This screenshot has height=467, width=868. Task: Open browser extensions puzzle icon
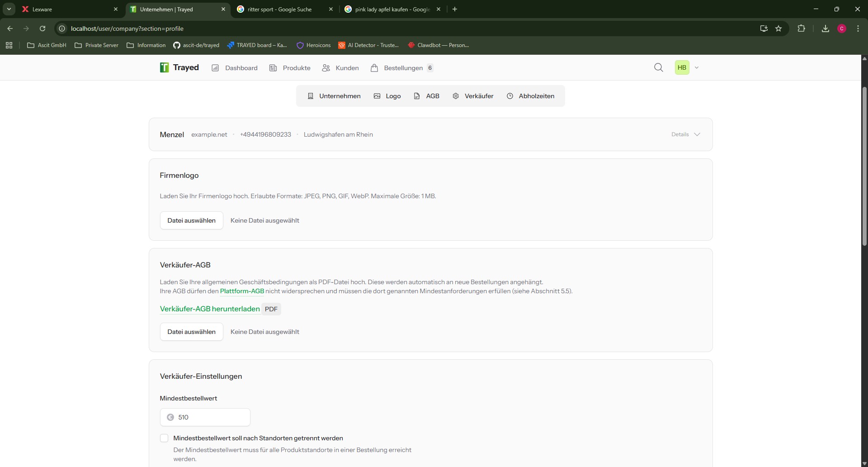(802, 28)
